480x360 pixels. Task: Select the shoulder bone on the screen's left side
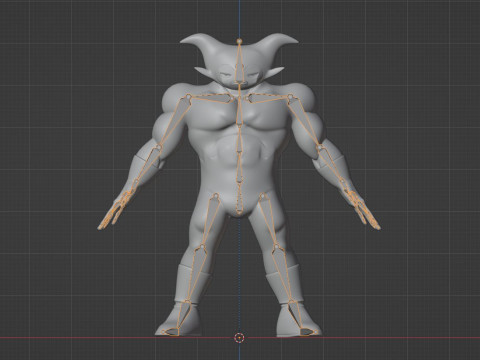click(x=211, y=98)
